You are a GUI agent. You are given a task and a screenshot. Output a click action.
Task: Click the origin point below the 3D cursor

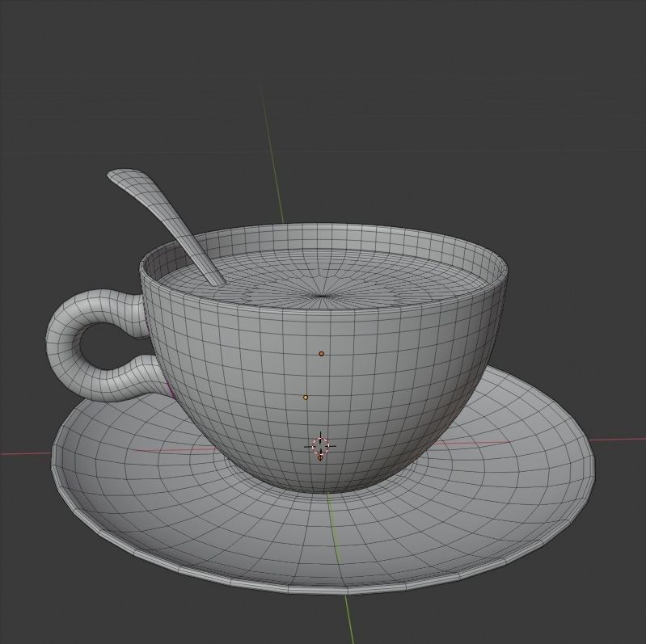click(x=320, y=458)
